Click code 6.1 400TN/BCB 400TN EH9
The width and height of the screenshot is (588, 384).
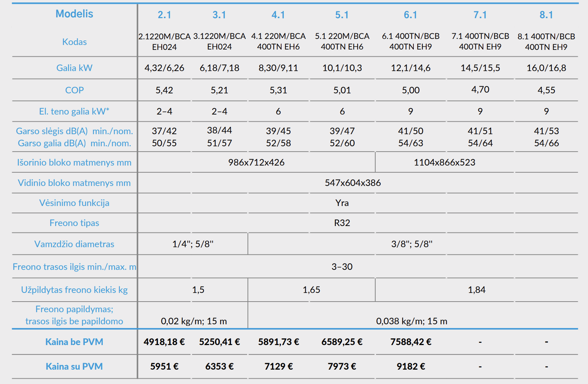click(411, 41)
